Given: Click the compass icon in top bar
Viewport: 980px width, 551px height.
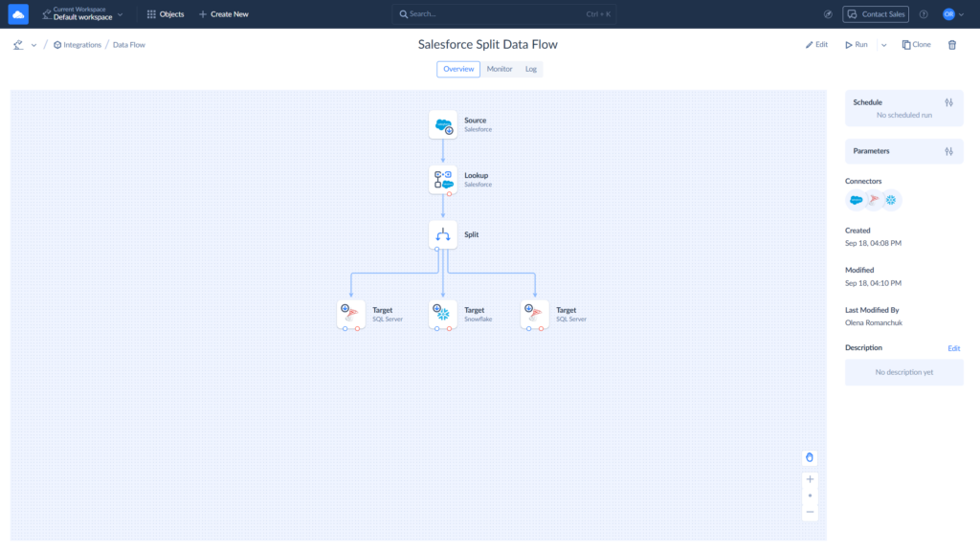Looking at the screenshot, I should (828, 13).
